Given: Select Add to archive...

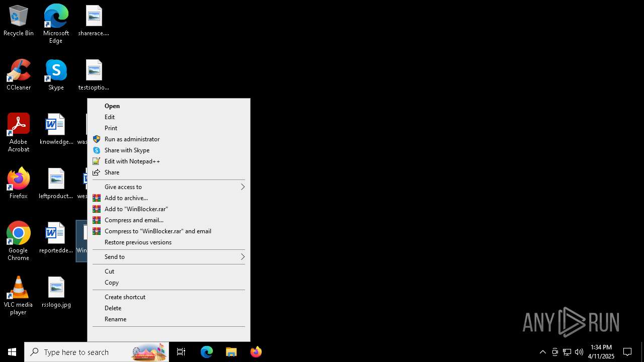Looking at the screenshot, I should [x=169, y=198].
